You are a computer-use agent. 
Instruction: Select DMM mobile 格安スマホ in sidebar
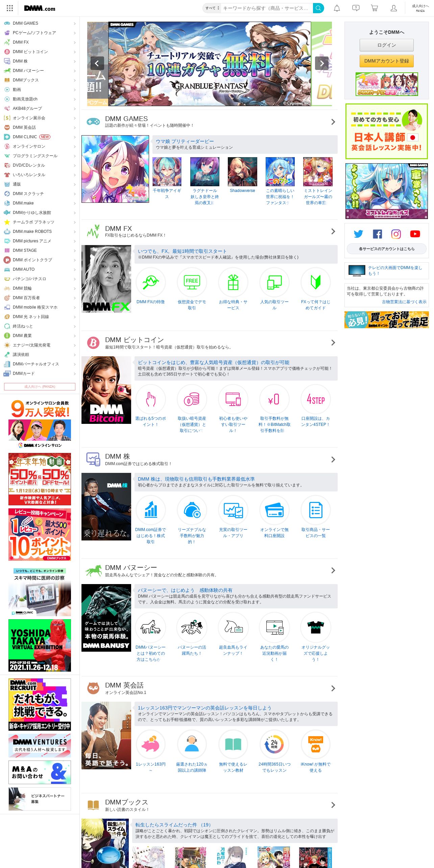(x=40, y=307)
